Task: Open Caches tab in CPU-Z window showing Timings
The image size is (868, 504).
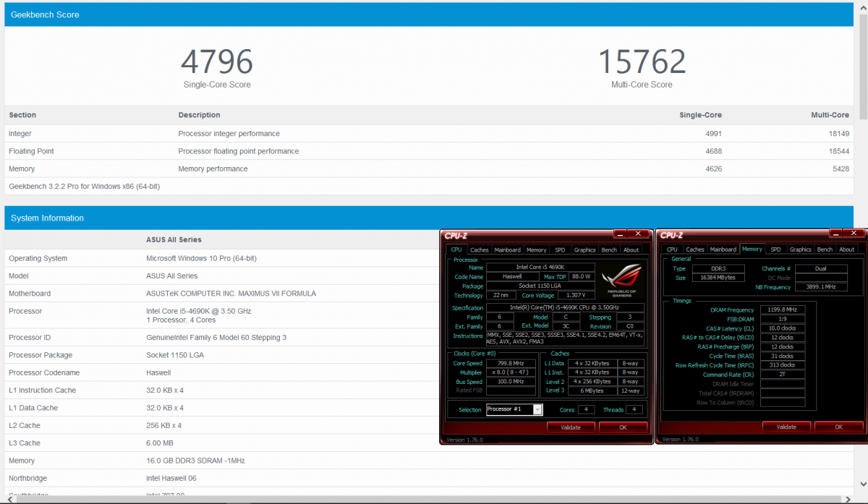Action: point(695,249)
